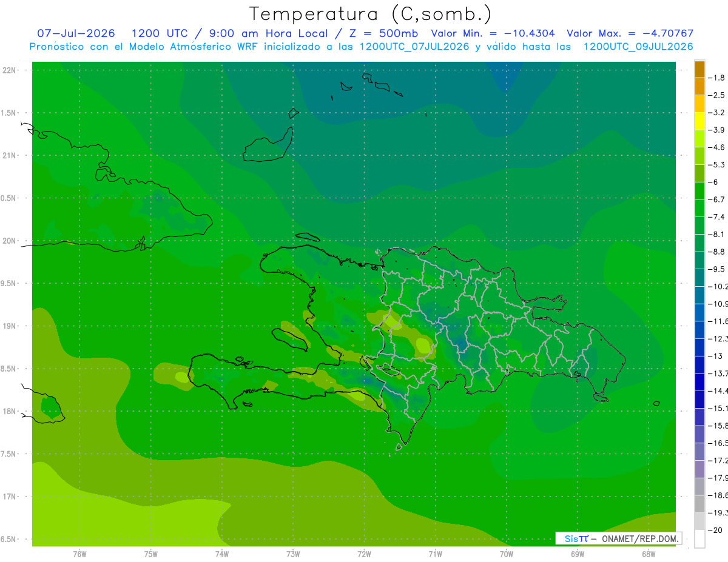
Task: Click the "-1.8" colorbar label
Action: (716, 78)
